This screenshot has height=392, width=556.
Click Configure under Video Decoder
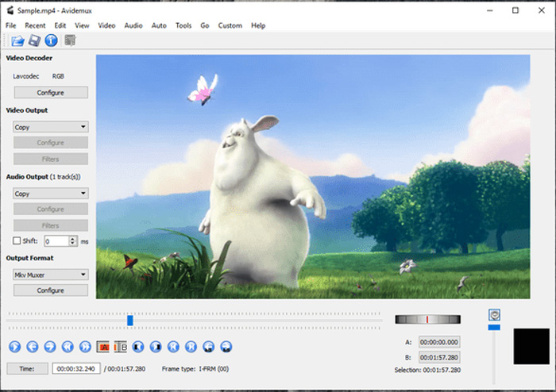coord(51,92)
